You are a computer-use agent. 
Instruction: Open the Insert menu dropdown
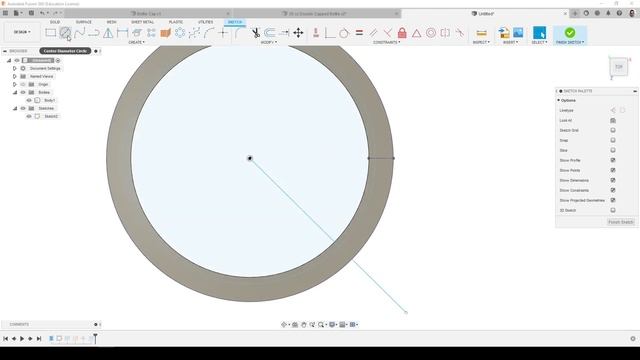click(511, 42)
